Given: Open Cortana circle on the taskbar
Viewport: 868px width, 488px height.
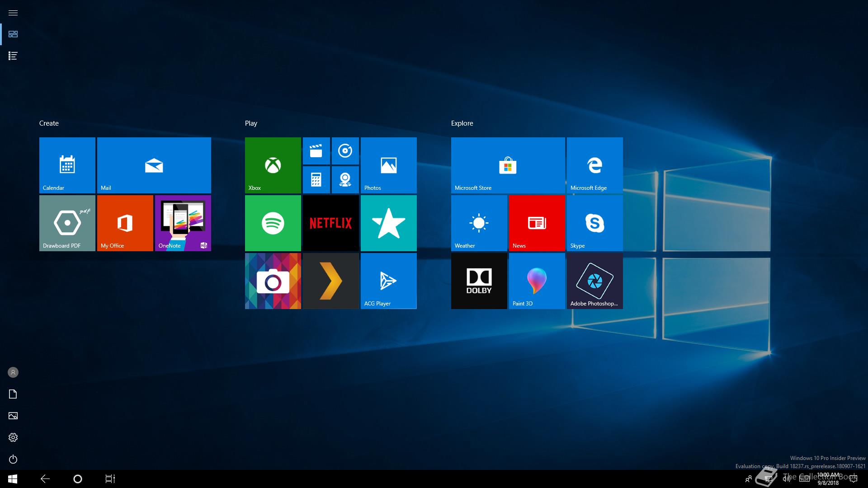Looking at the screenshot, I should coord(78,479).
